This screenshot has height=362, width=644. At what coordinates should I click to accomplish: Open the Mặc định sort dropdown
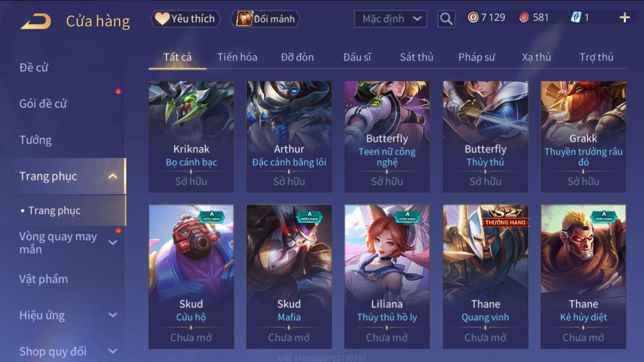pos(390,19)
